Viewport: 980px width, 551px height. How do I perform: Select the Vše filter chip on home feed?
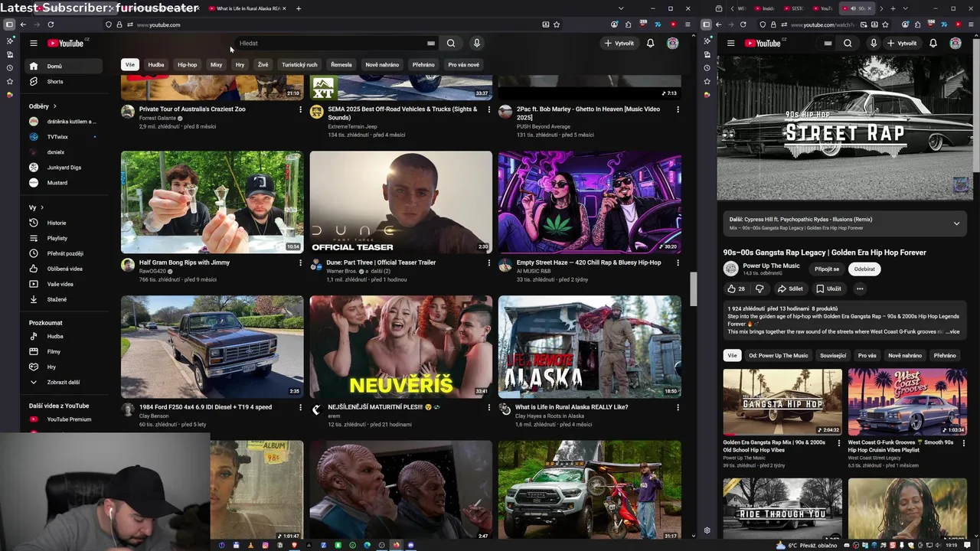pyautogui.click(x=130, y=64)
